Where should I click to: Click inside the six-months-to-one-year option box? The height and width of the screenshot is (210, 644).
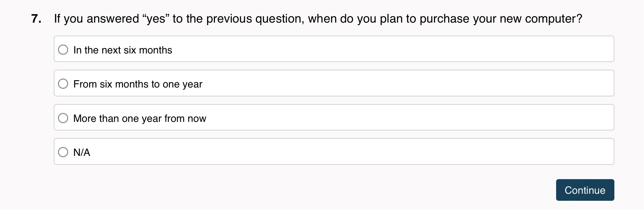pos(382,83)
